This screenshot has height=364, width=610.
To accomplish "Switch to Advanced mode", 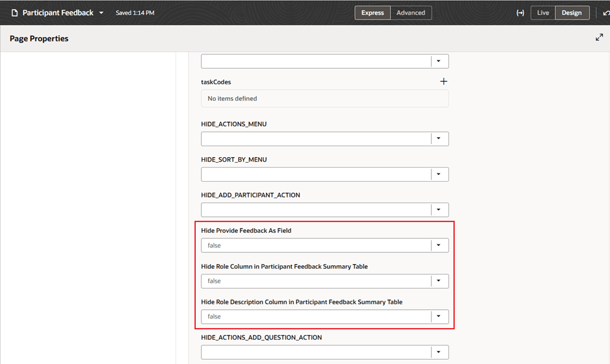I will (411, 12).
